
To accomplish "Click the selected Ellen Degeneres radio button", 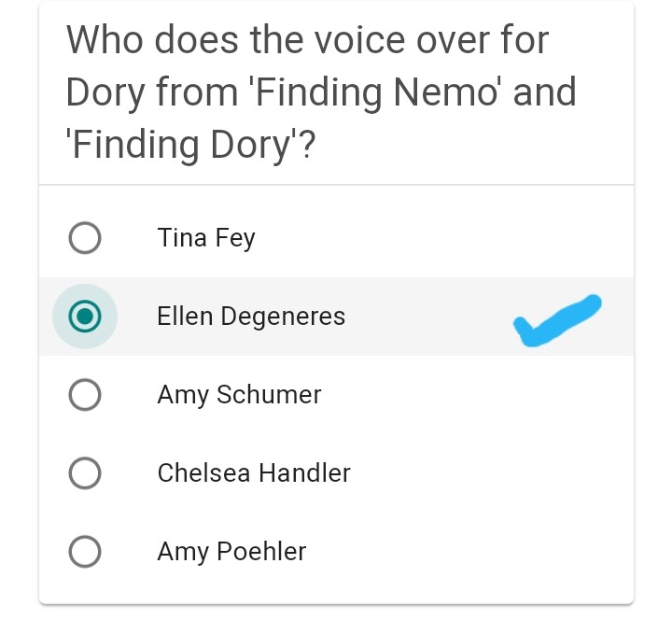I will 85,317.
